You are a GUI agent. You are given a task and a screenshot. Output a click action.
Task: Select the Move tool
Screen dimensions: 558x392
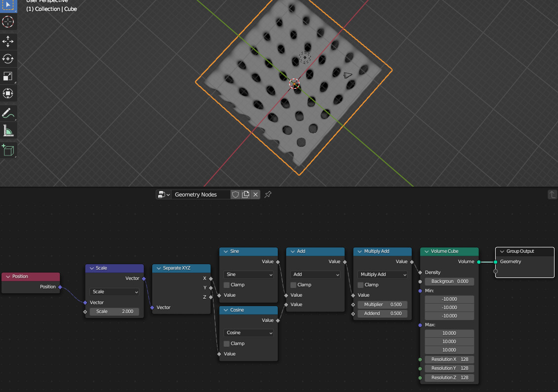tap(9, 41)
